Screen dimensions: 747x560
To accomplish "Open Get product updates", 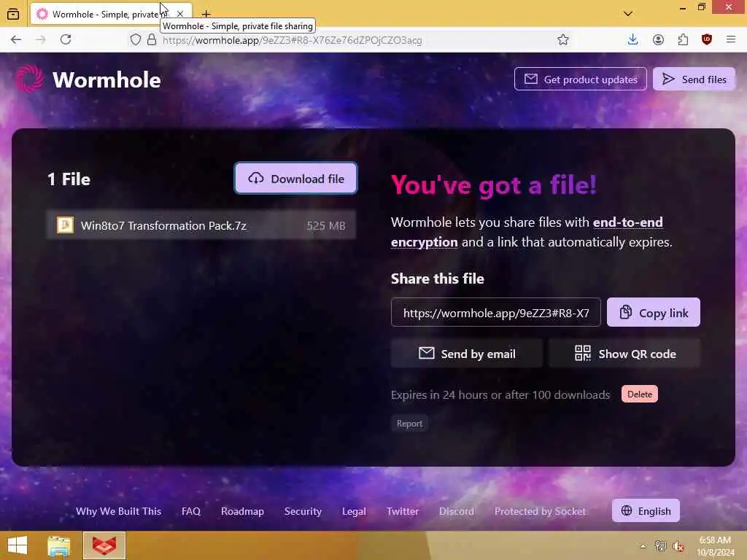I will (x=580, y=79).
